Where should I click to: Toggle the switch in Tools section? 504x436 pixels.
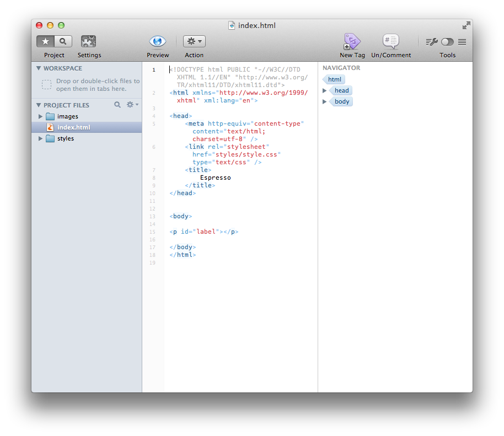click(x=447, y=42)
